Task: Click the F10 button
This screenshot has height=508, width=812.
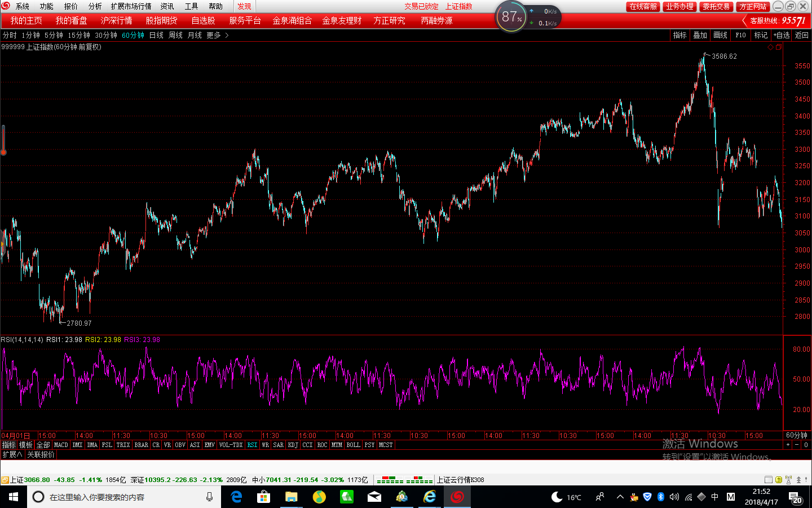Action: (740, 35)
